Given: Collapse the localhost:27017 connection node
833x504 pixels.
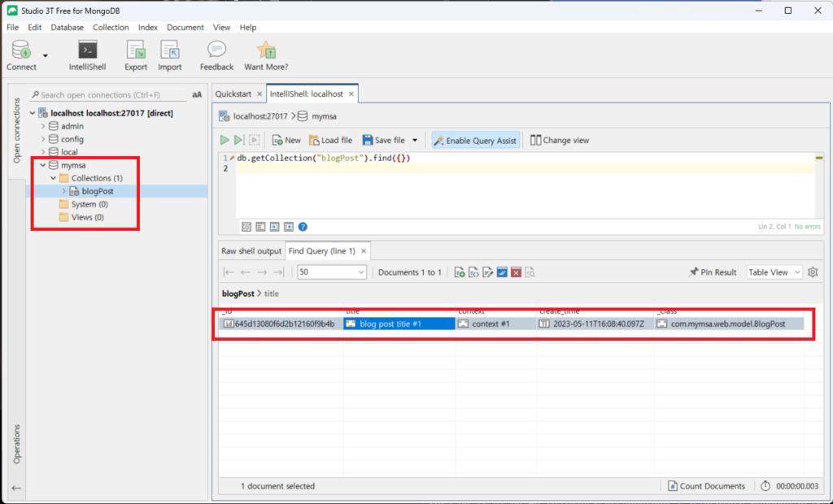Looking at the screenshot, I should pyautogui.click(x=33, y=113).
